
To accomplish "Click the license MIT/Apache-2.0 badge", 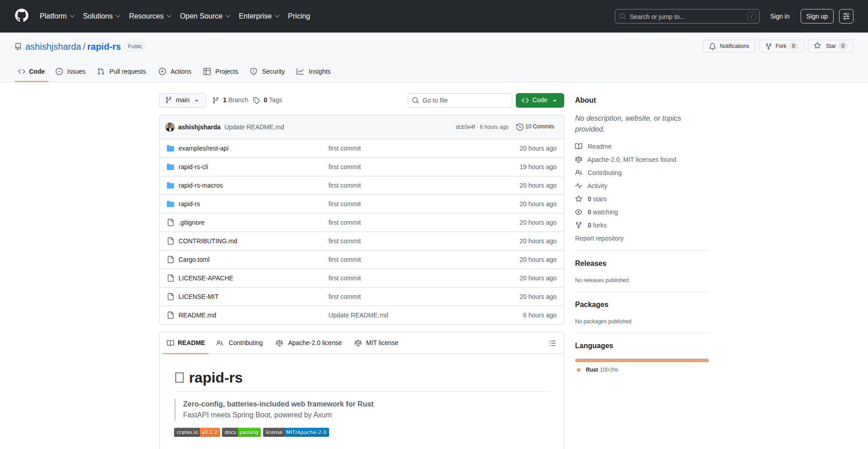I will coord(296,432).
